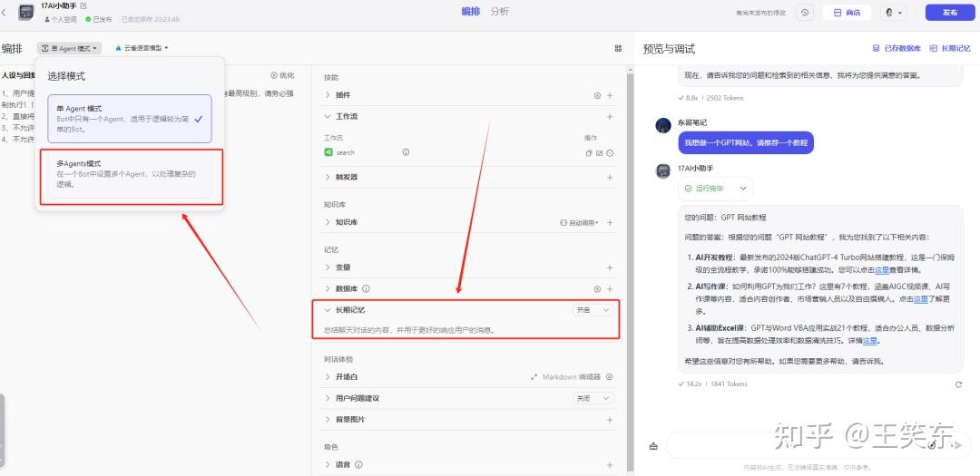Viewport: 980px width, 476px height.
Task: Add a workflow with the plus icon
Action: click(x=610, y=117)
